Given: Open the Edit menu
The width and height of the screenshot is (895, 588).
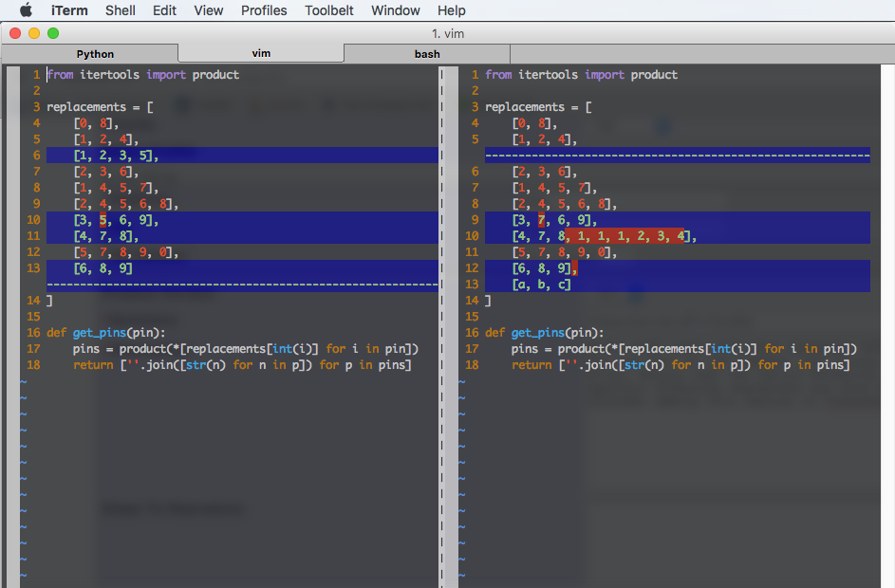Looking at the screenshot, I should 164,10.
